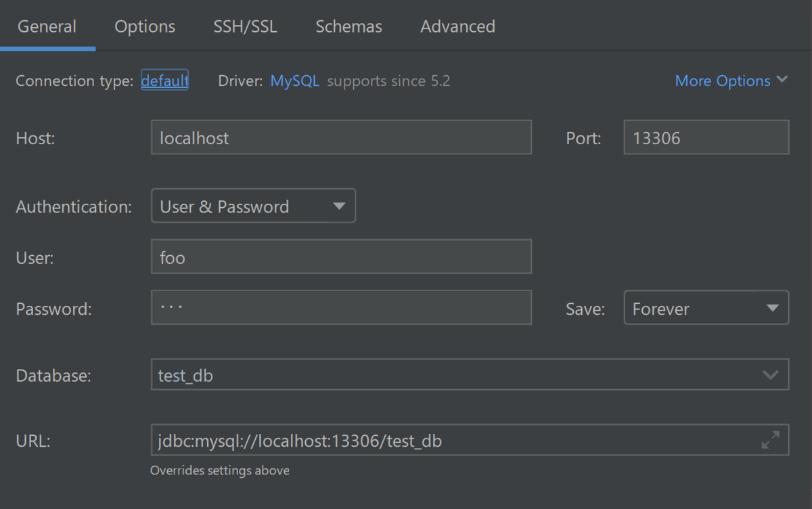Click the Port field showing 13306

(x=706, y=138)
